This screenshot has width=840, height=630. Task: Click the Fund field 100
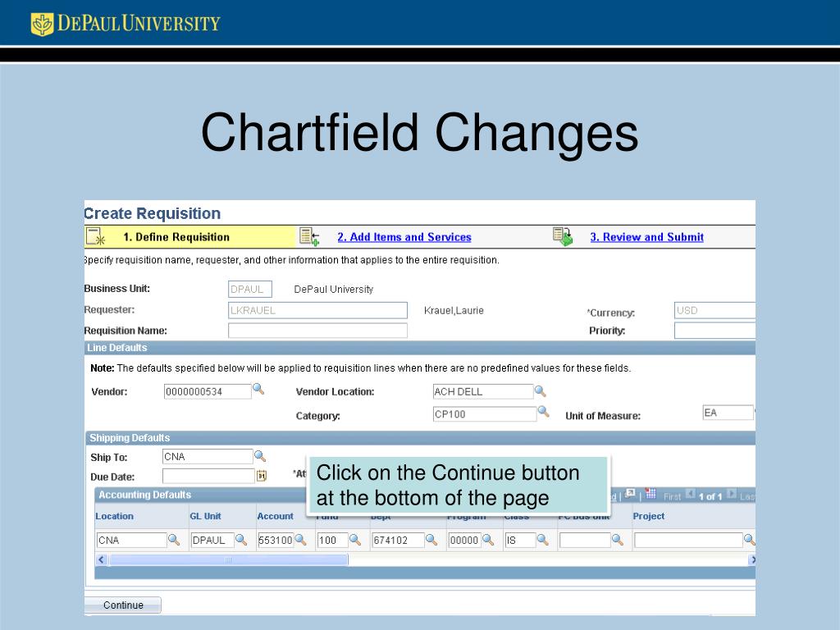tap(332, 540)
